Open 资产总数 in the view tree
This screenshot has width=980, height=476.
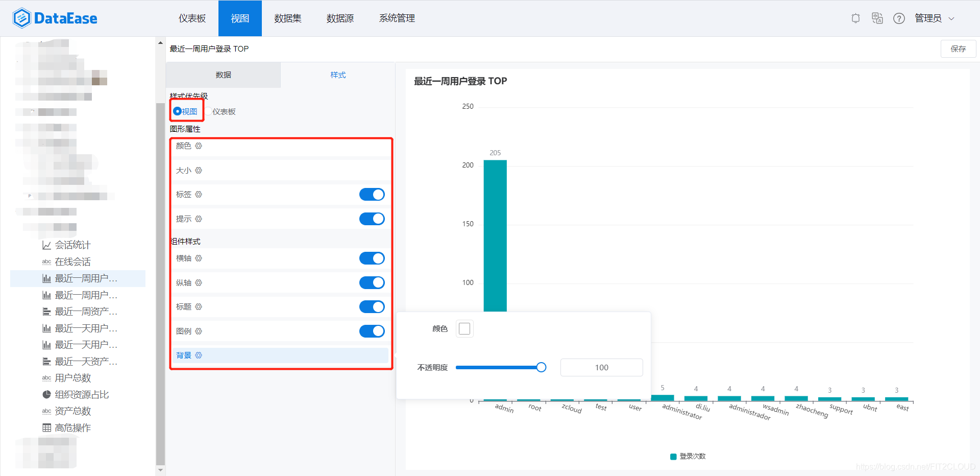(72, 411)
